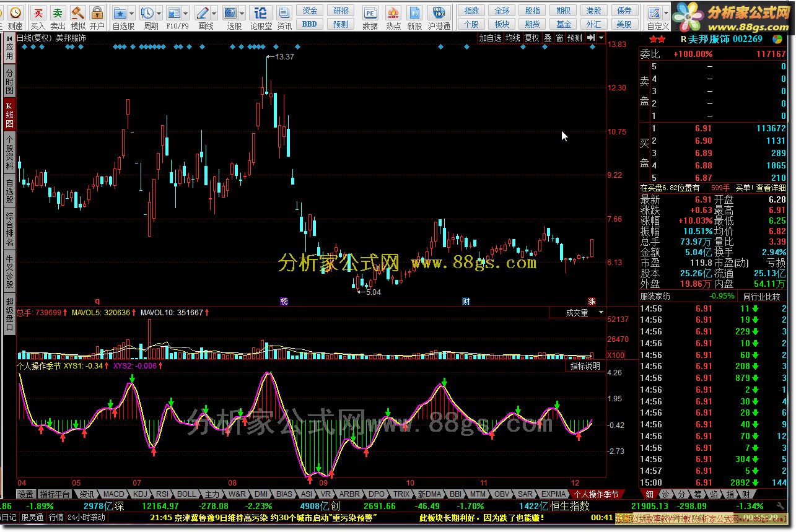The height and width of the screenshot is (532, 796).
Task: Expand the 周期 period dropdown arrow
Action: (159, 12)
